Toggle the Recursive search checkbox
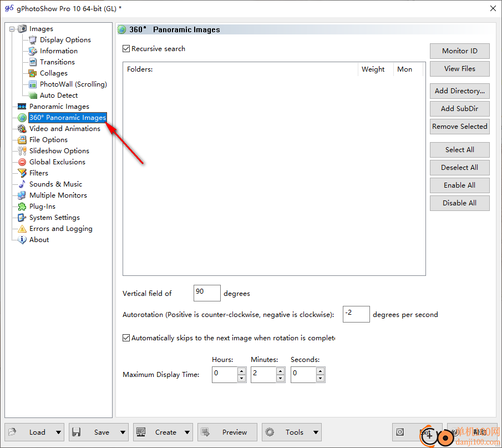 click(x=126, y=49)
